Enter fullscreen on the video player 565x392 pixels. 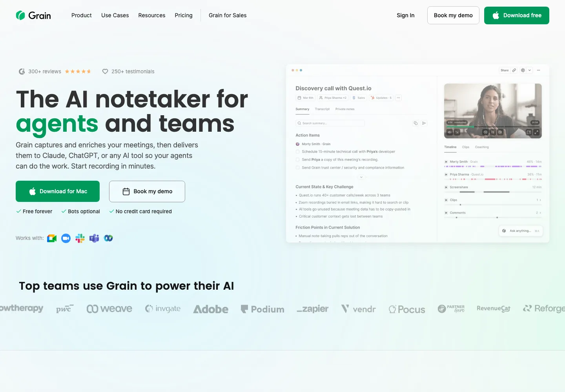(536, 132)
